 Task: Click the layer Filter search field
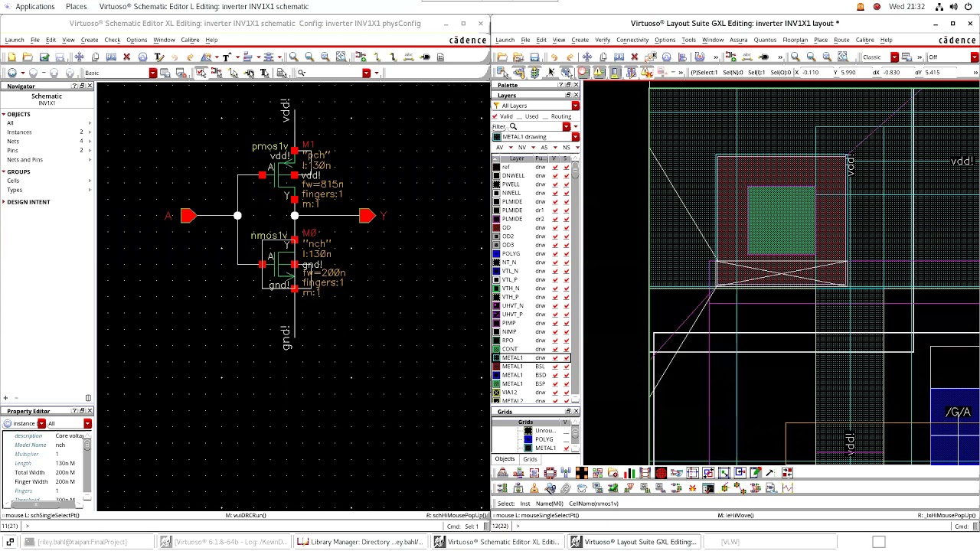541,126
